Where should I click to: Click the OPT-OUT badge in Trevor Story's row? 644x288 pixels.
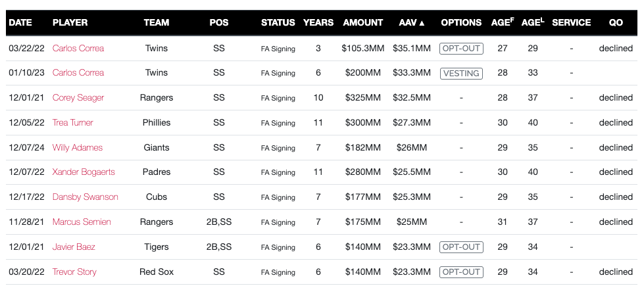tap(461, 272)
